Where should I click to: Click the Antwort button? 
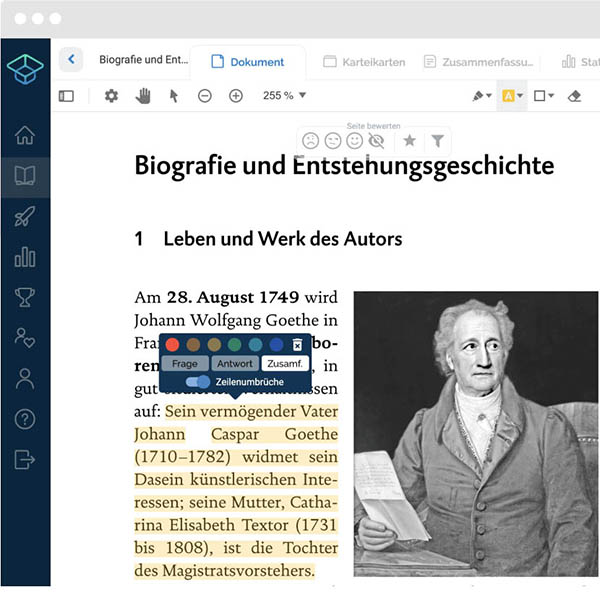235,364
